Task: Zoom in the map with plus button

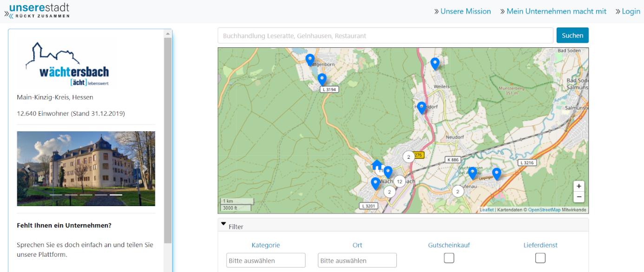Action: [x=578, y=186]
